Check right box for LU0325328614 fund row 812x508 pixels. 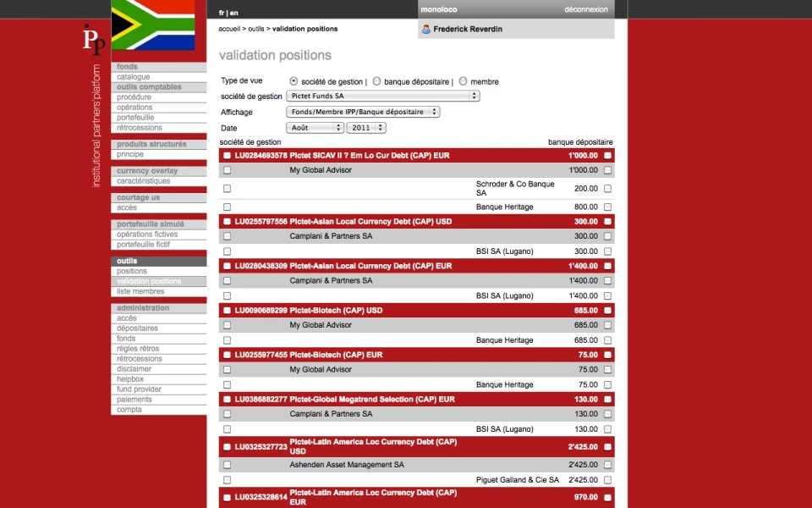click(x=607, y=498)
